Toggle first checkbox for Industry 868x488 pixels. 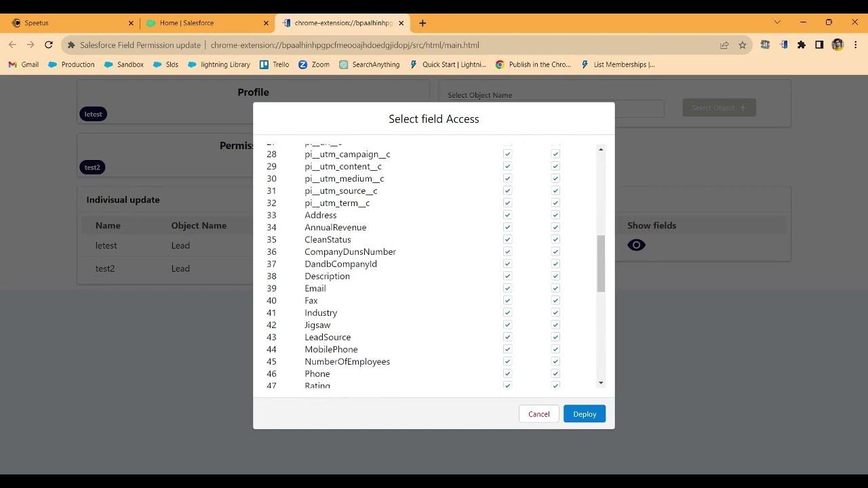click(x=507, y=312)
